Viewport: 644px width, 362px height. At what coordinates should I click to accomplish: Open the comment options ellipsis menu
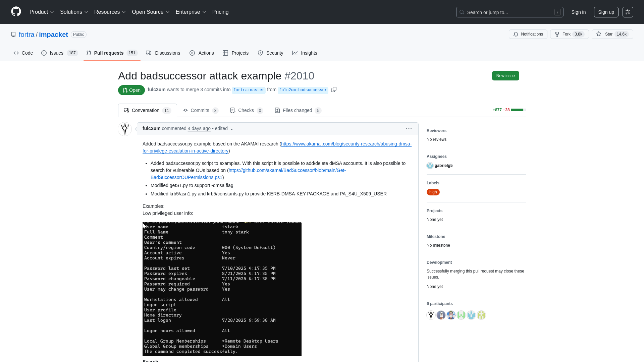point(409,128)
